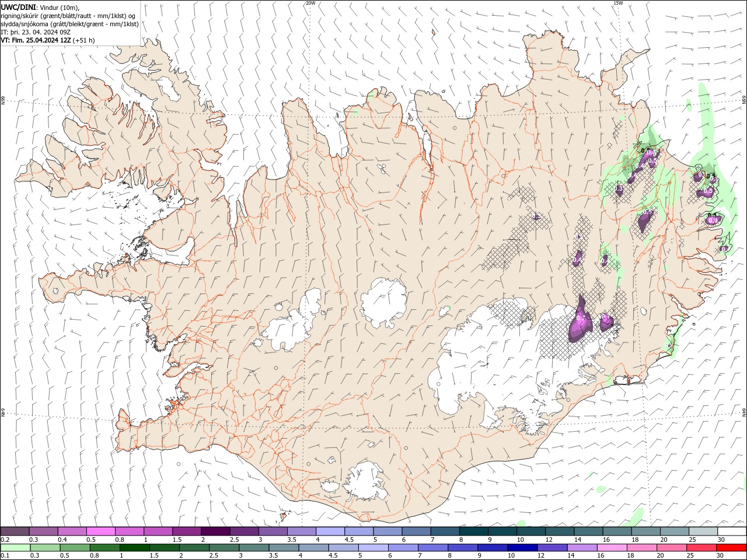The image size is (747, 560).
Task: Select the darkest green 1 rain scale swatch
Action: coord(135,548)
